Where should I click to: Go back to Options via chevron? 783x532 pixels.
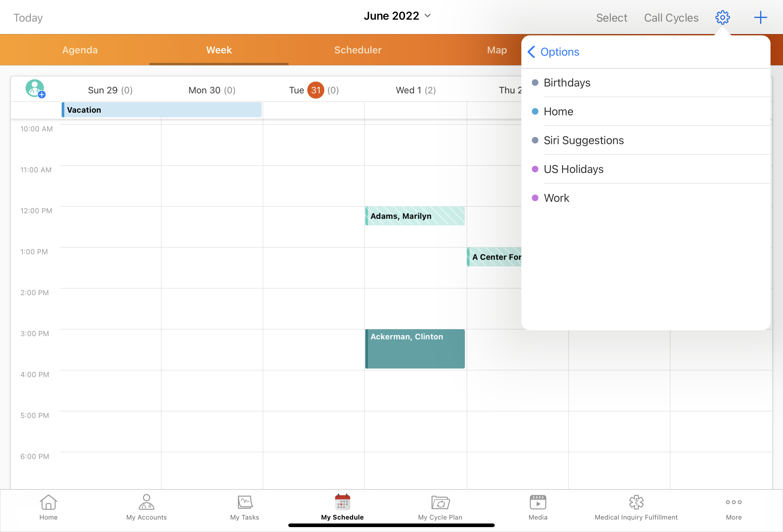[x=532, y=52]
